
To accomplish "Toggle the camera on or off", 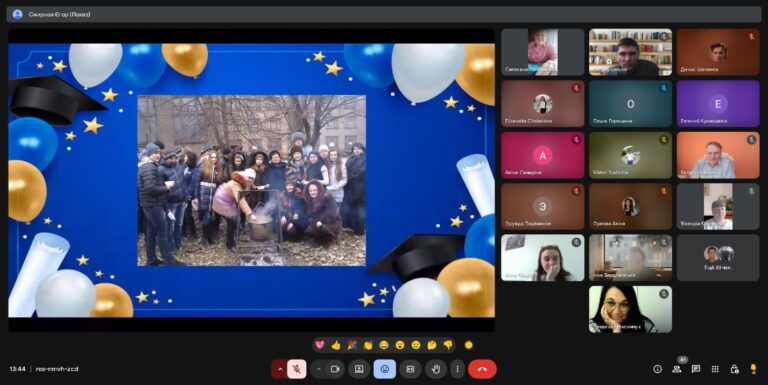I will pos(335,369).
